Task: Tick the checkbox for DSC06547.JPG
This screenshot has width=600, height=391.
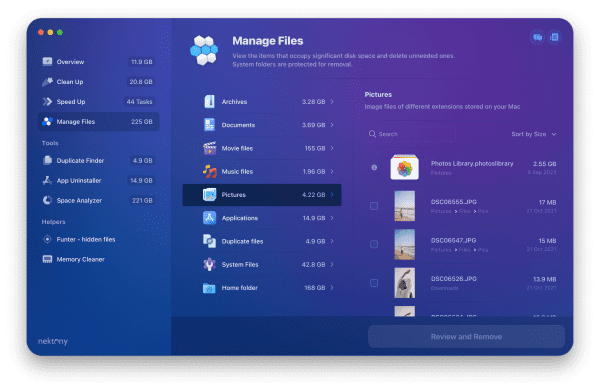Action: (x=374, y=244)
